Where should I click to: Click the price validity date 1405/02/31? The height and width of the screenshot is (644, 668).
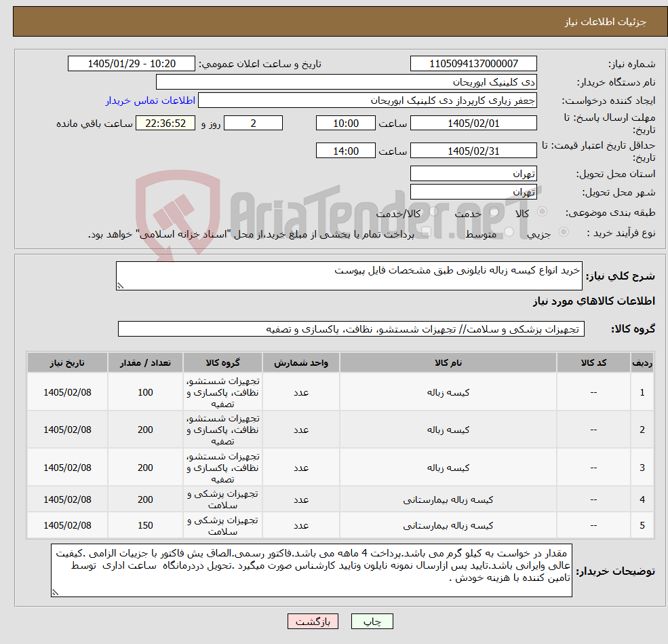point(473,151)
